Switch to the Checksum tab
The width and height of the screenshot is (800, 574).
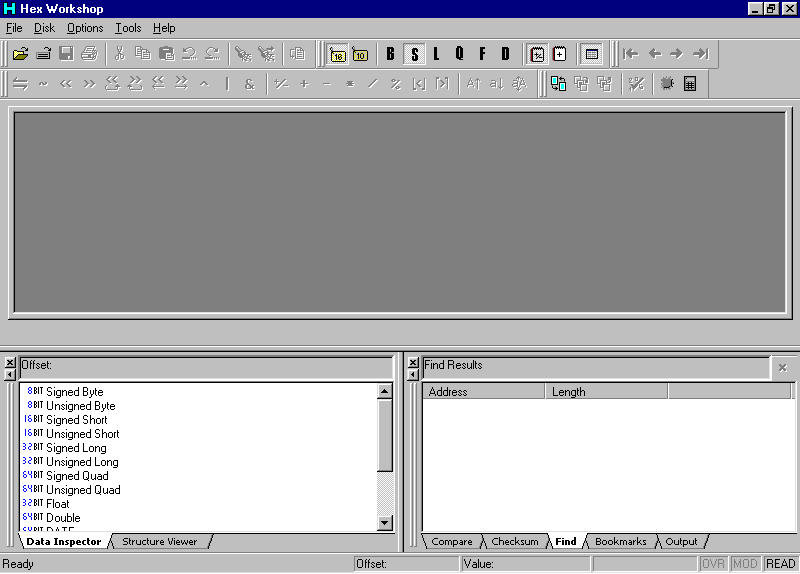click(x=515, y=542)
